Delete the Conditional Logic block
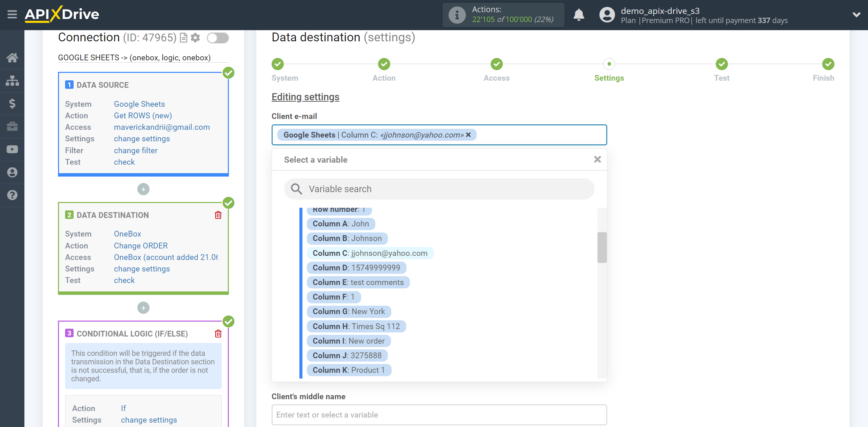The height and width of the screenshot is (427, 868). pos(218,334)
